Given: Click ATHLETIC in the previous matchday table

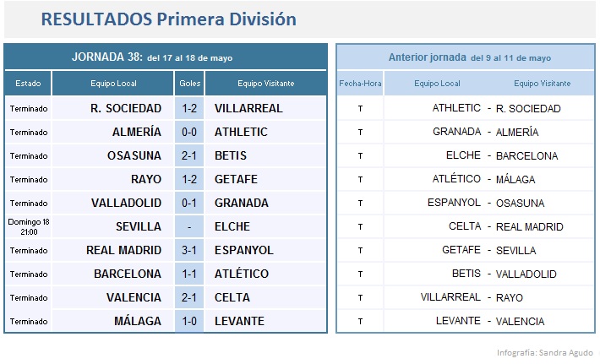Looking at the screenshot, I should (x=456, y=108).
